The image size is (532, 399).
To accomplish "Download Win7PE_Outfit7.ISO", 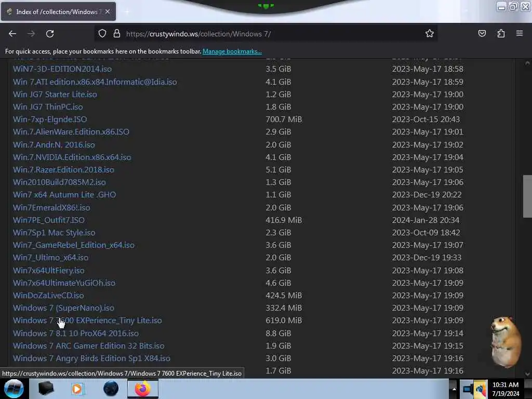I will tap(49, 220).
